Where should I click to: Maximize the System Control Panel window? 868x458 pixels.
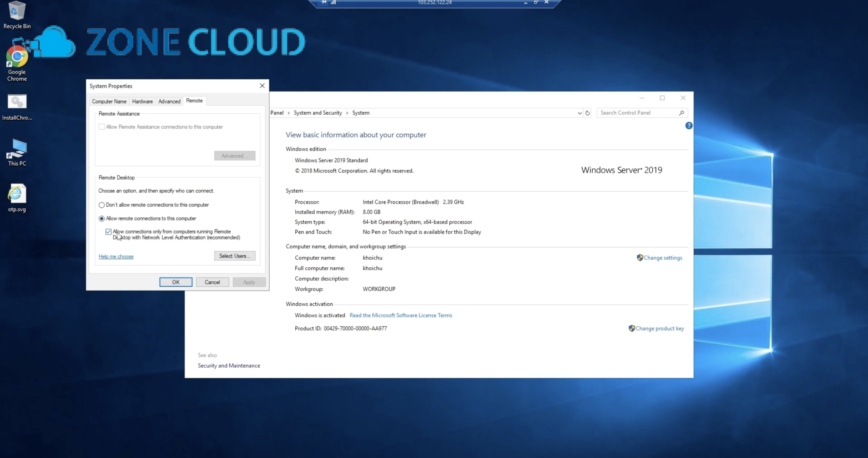(x=662, y=98)
